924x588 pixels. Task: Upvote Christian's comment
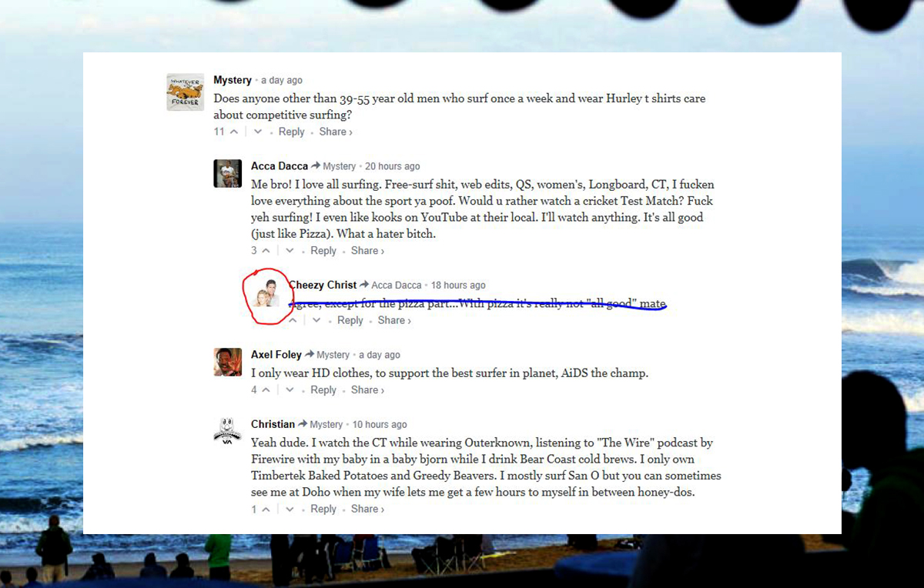point(266,509)
